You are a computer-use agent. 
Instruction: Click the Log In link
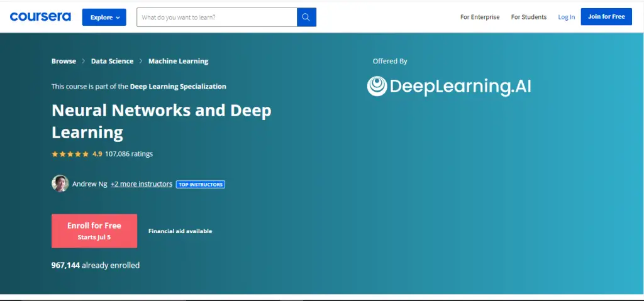[x=566, y=17]
